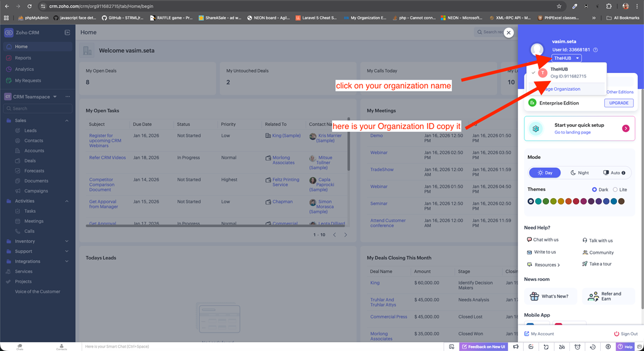Open TheHUB organization dropdown
This screenshot has height=351, width=644.
pyautogui.click(x=566, y=58)
